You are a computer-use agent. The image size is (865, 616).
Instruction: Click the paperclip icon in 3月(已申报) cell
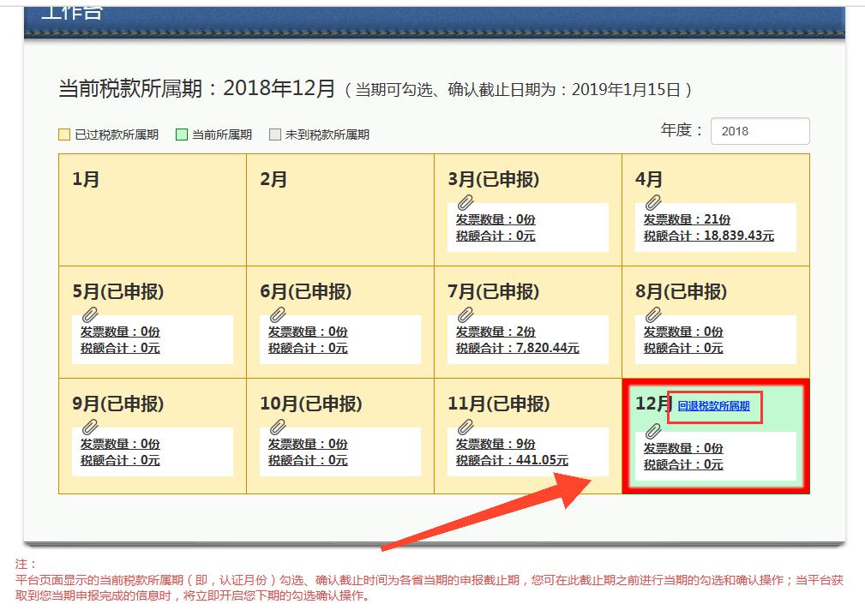[465, 200]
